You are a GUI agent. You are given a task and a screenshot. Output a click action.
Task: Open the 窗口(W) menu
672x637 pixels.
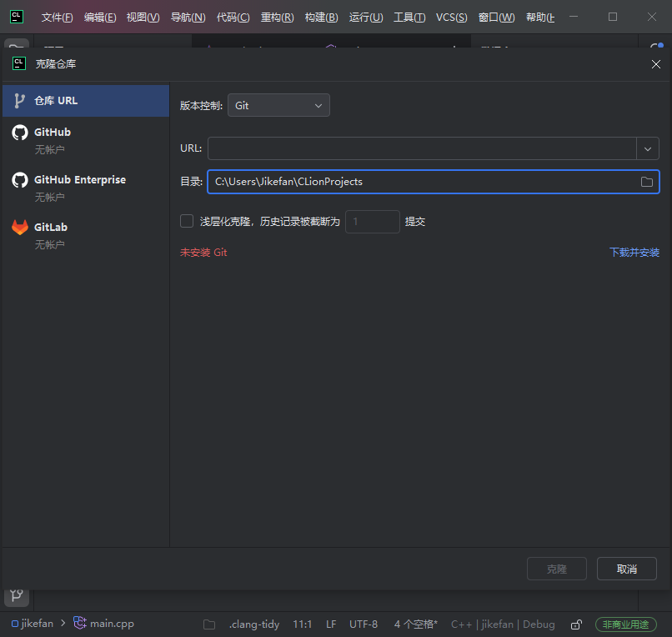point(497,18)
